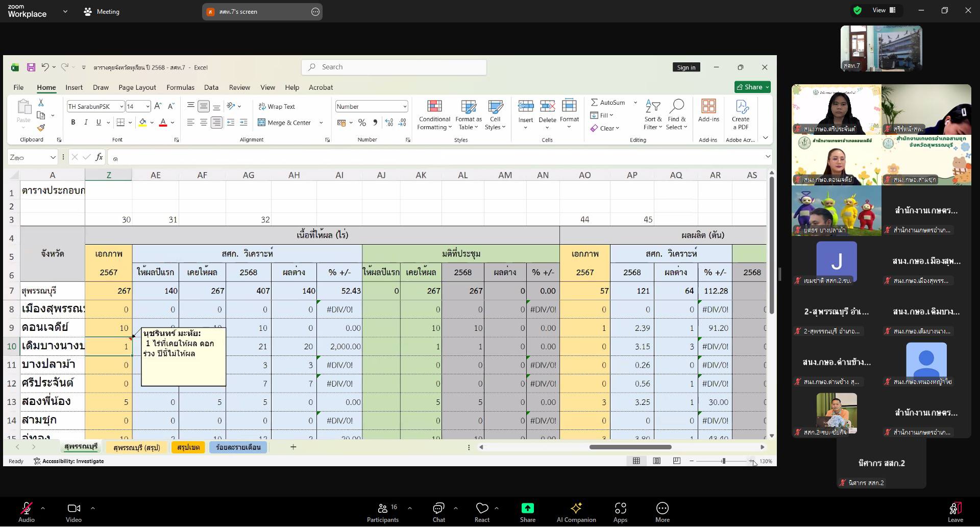Unmute the Audio microphone
Viewport: 980px width, 527px height.
point(26,508)
